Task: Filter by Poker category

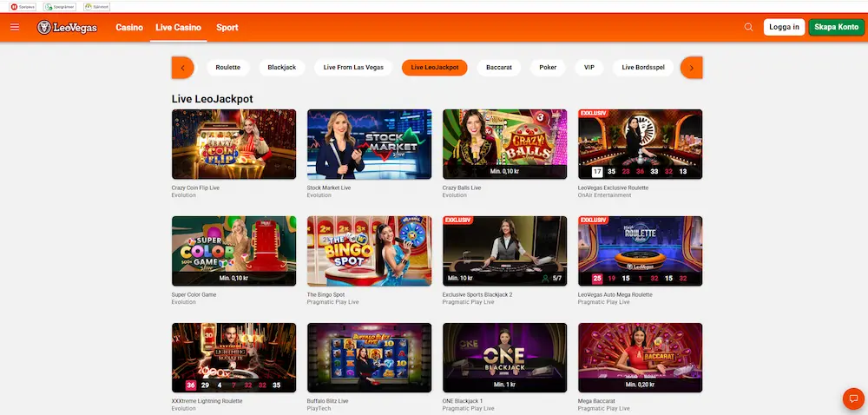Action: (x=548, y=68)
